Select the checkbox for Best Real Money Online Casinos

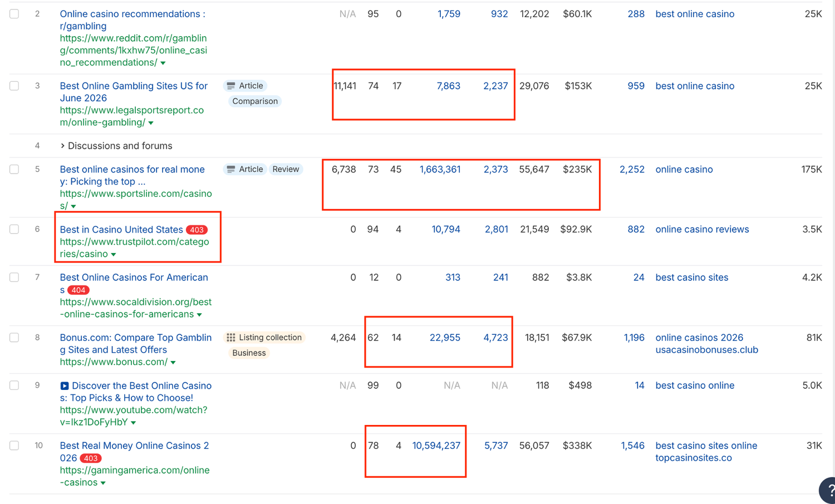pos(14,445)
